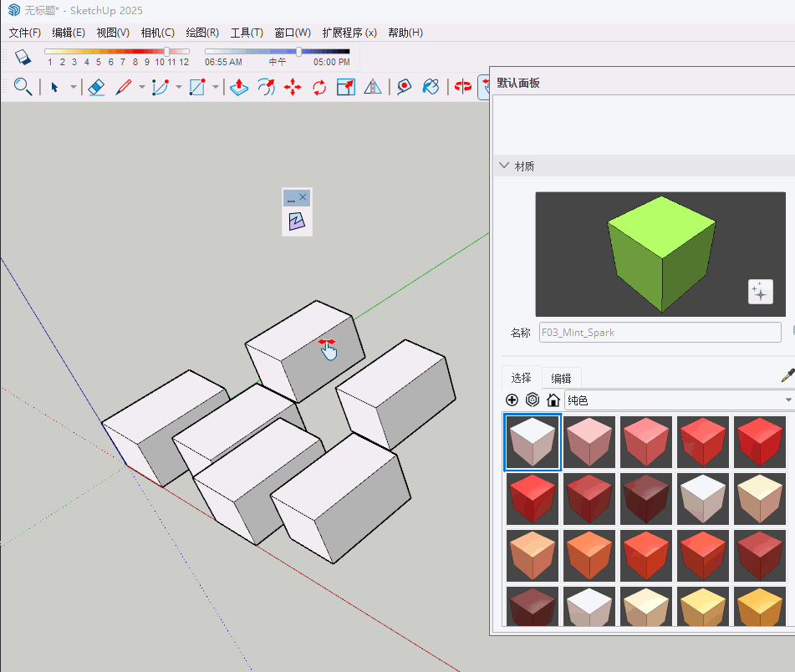Activate the Rotate tool
This screenshot has height=672, width=795.
(x=319, y=87)
